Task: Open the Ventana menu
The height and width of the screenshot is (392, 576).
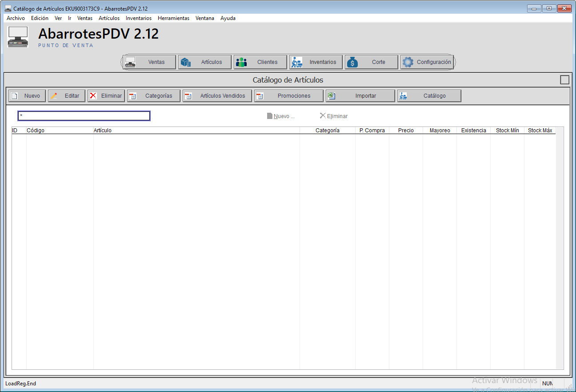Action: pyautogui.click(x=205, y=18)
